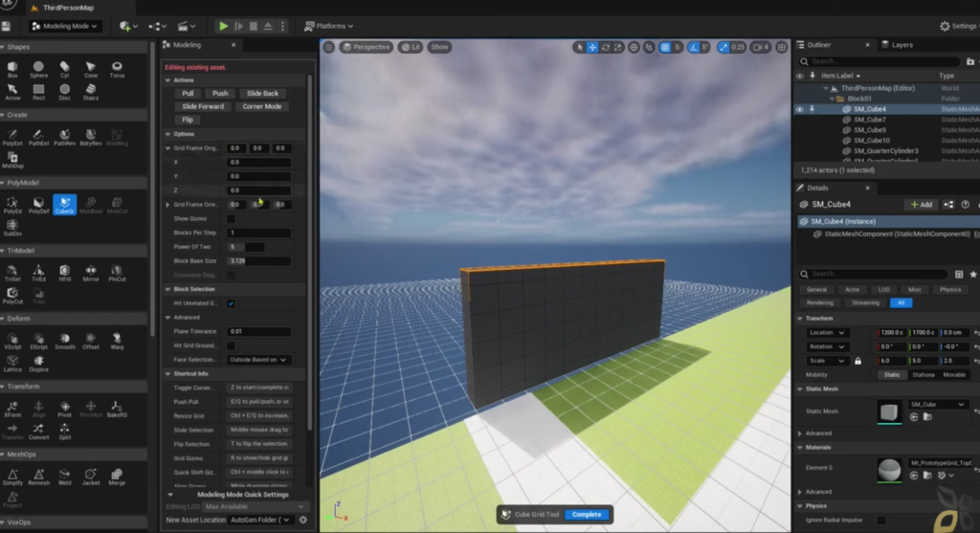Toggle SM_Cube4 visibility eye icon
Image resolution: width=980 pixels, height=533 pixels.
coord(799,109)
